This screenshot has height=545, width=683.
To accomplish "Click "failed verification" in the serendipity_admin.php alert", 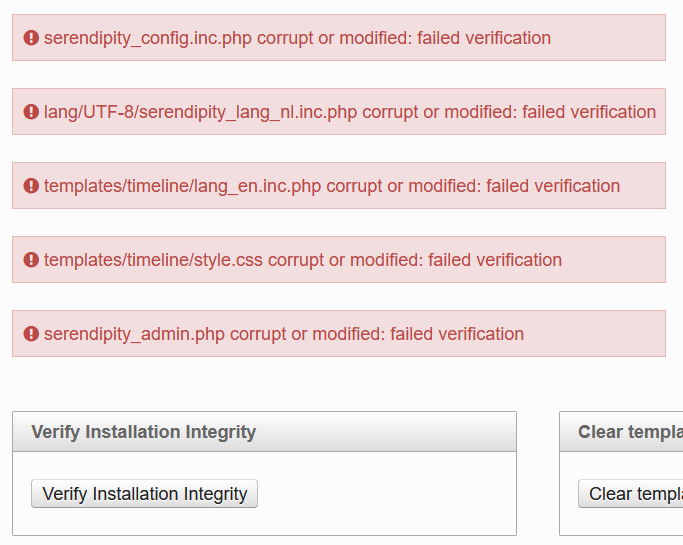I will pos(457,334).
